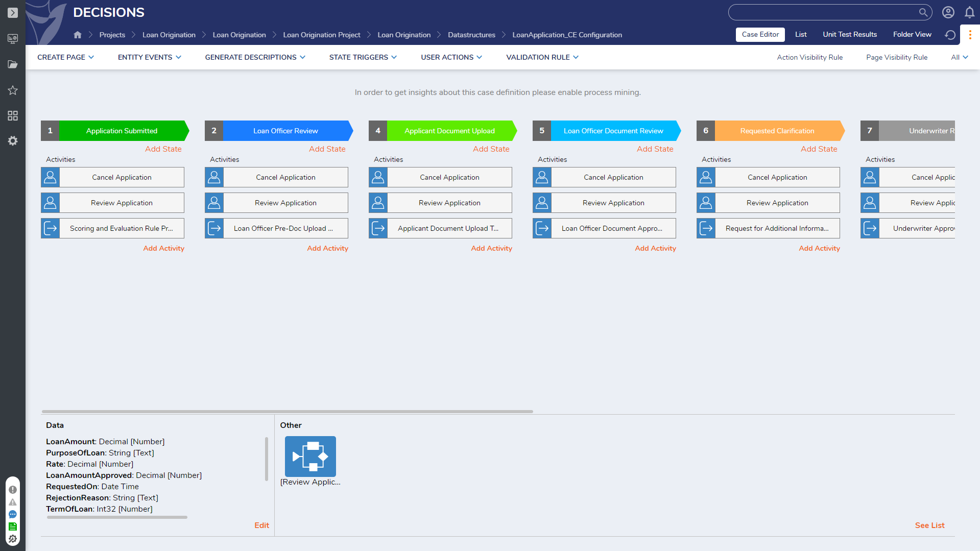Switch to the Folder View tab
This screenshot has height=551, width=980.
pos(912,35)
